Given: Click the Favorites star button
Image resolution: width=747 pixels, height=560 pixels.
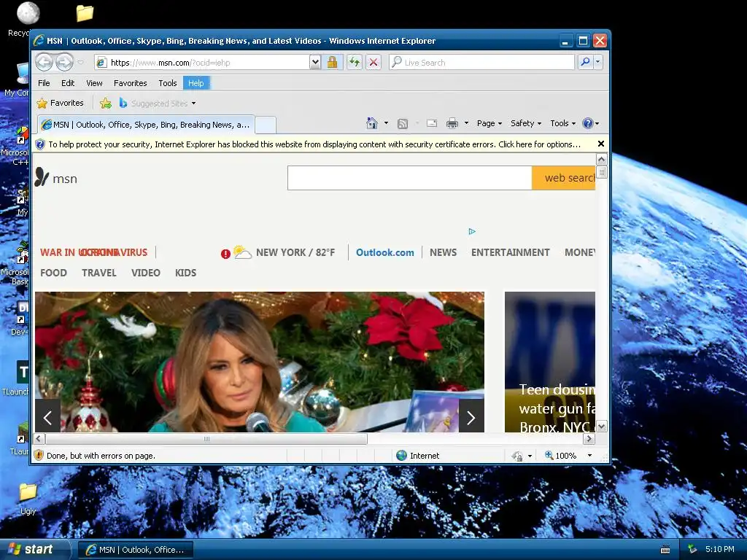Looking at the screenshot, I should (61, 103).
